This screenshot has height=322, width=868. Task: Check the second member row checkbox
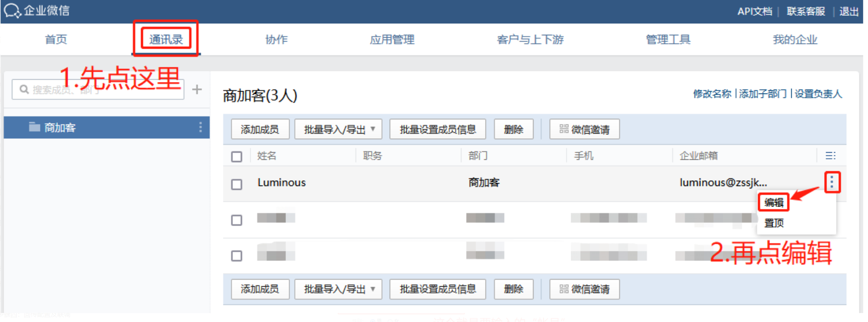(237, 220)
